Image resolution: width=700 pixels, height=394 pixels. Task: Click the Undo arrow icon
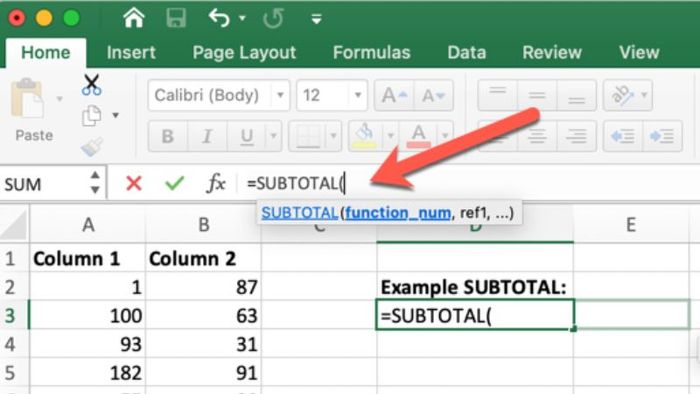[219, 18]
